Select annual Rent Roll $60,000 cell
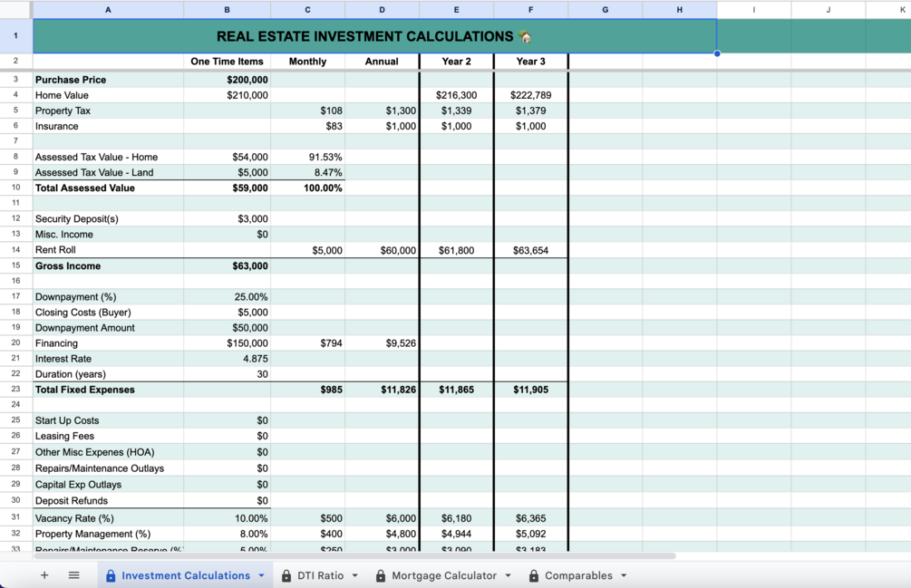 tap(382, 250)
